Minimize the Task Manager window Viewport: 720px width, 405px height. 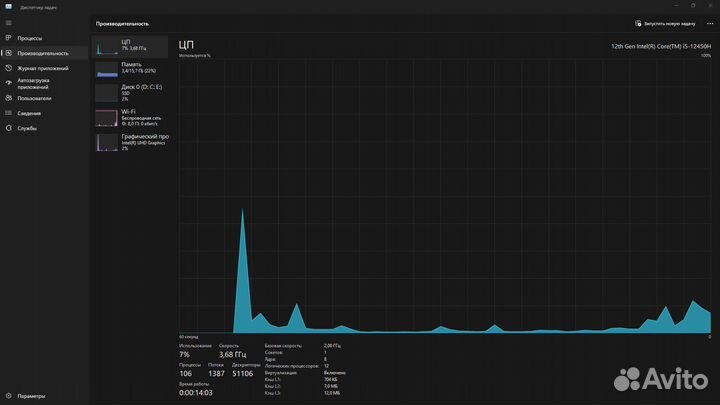pyautogui.click(x=674, y=6)
